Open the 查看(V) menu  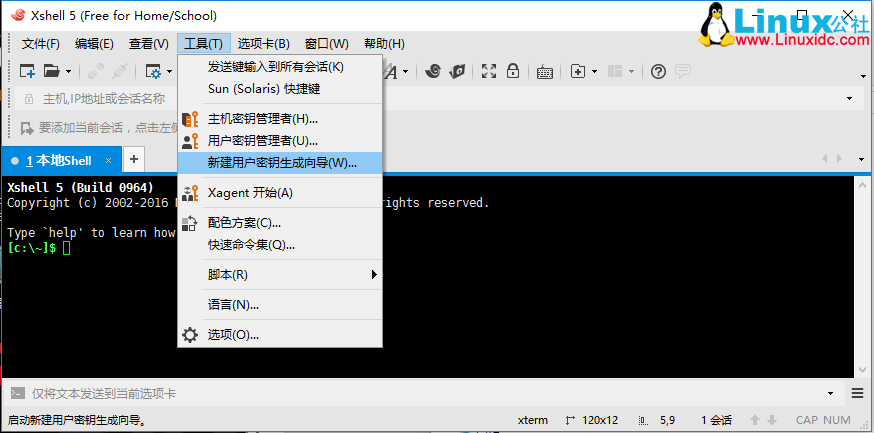point(149,44)
